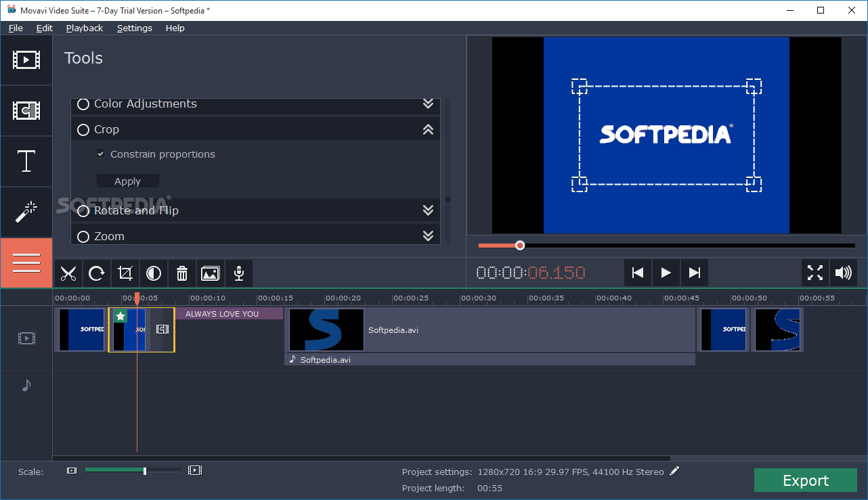Expand the Color Adjustments section chevron
868x500 pixels.
click(x=428, y=104)
